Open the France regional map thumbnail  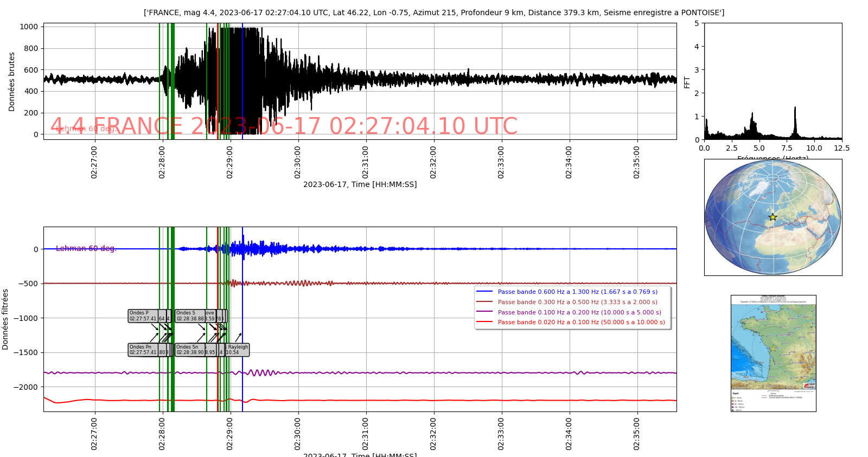[x=773, y=353]
